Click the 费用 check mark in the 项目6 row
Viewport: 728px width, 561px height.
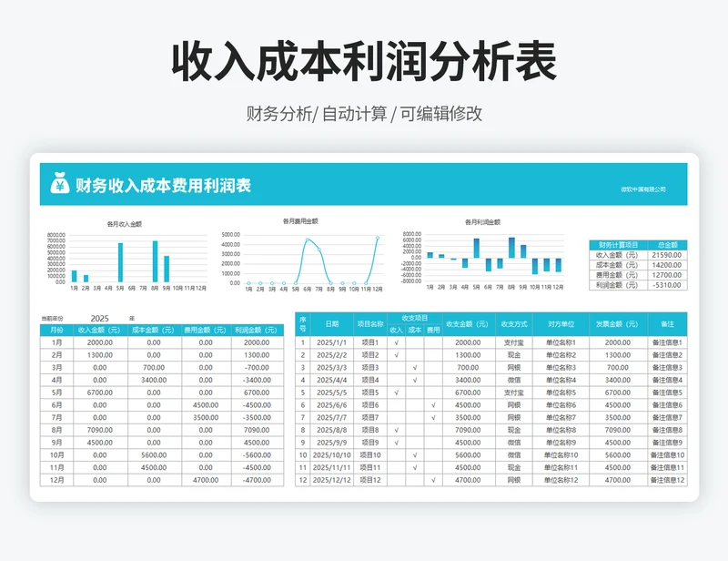(x=433, y=405)
